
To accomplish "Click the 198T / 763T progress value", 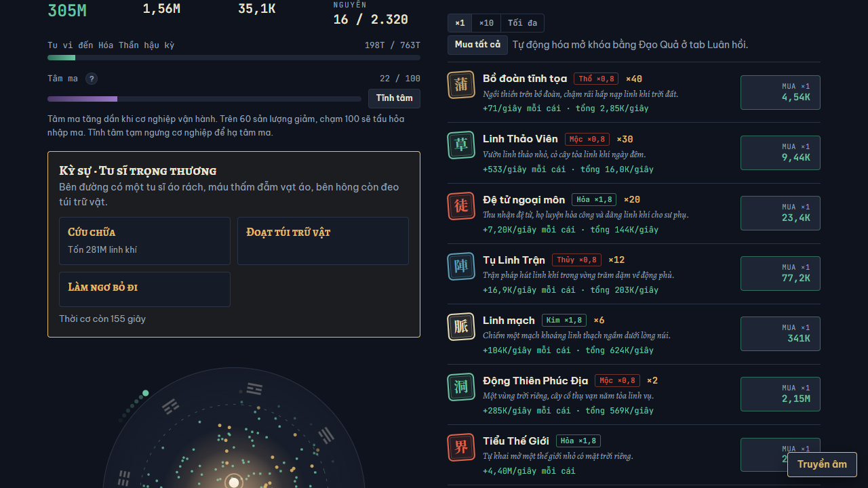I will [393, 45].
